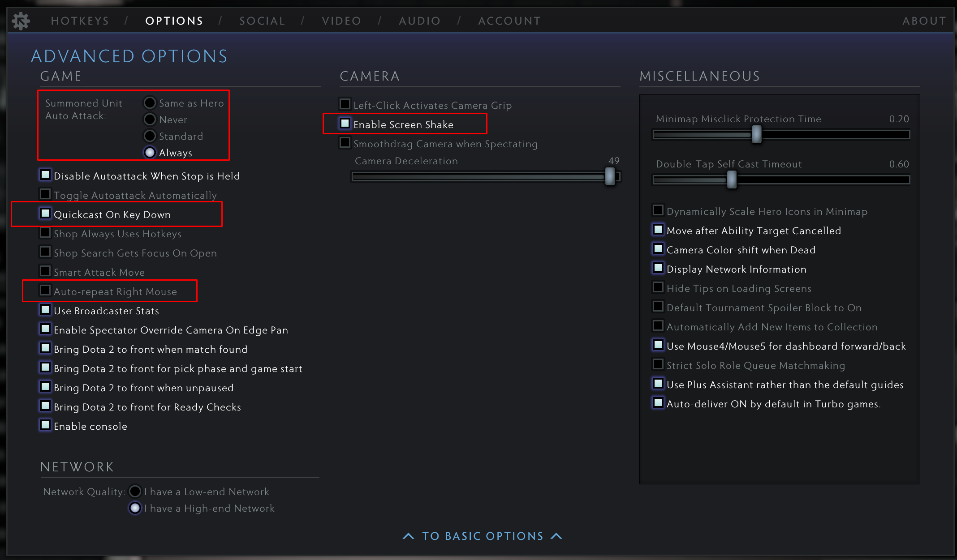Viewport: 957px width, 560px height.
Task: Disable Enable Screen Shake
Action: (345, 124)
